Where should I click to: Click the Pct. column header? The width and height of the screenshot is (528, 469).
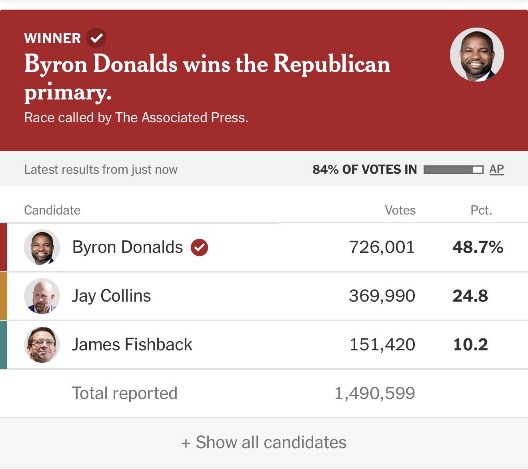(x=481, y=210)
